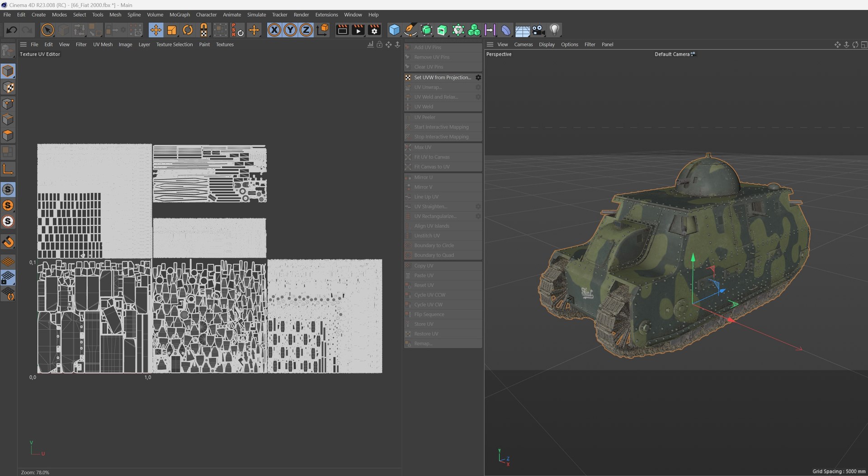Click the Bend deformer icon
The height and width of the screenshot is (476, 868).
click(506, 30)
